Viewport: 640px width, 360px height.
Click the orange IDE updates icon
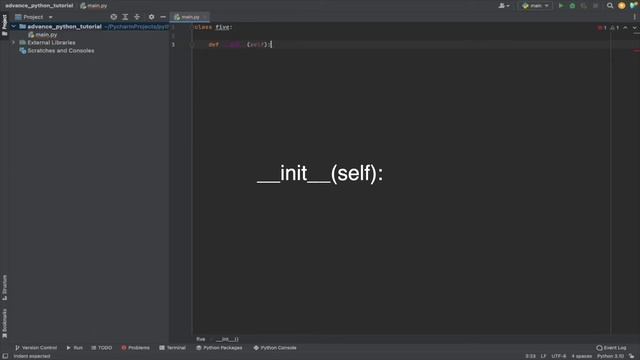click(622, 6)
